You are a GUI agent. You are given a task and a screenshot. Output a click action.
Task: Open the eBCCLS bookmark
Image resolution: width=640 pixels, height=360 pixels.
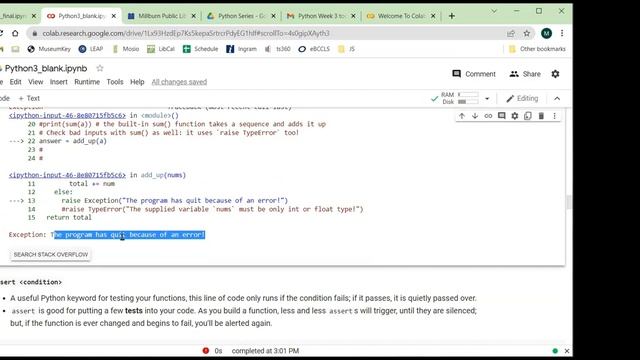[314, 49]
